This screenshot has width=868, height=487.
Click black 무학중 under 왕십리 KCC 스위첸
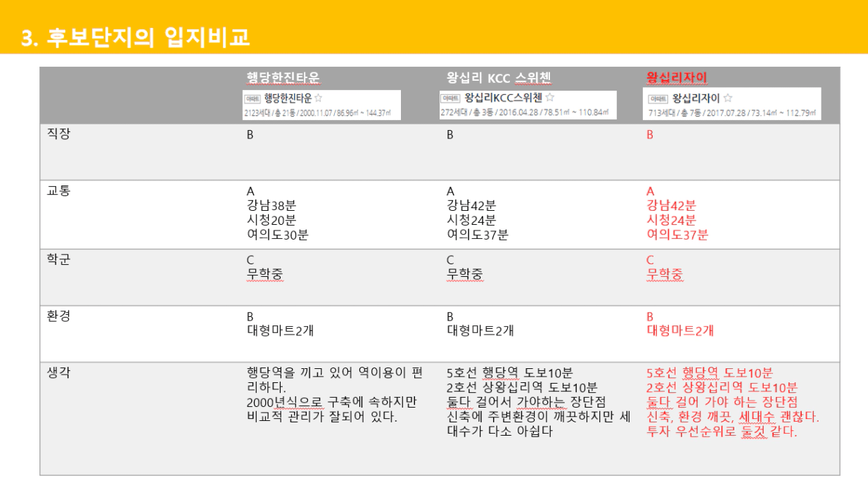point(465,274)
